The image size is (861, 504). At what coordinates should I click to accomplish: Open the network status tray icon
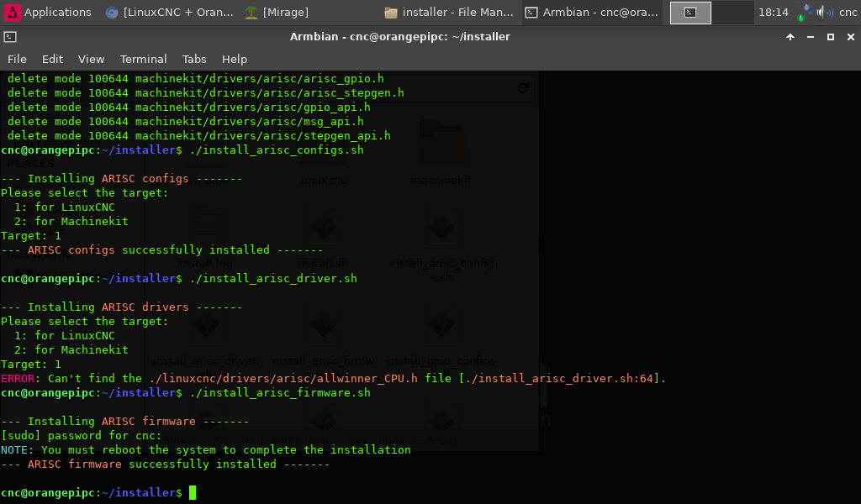click(805, 12)
